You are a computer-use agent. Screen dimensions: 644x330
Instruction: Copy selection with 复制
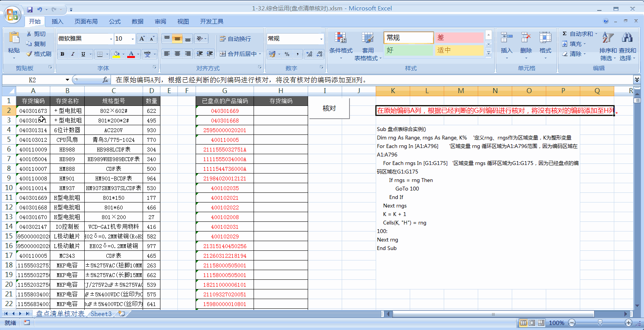click(36, 44)
